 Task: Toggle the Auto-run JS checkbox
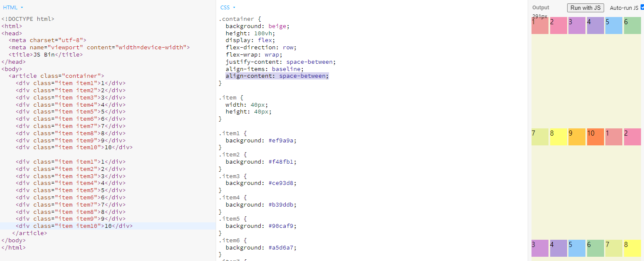pyautogui.click(x=642, y=7)
